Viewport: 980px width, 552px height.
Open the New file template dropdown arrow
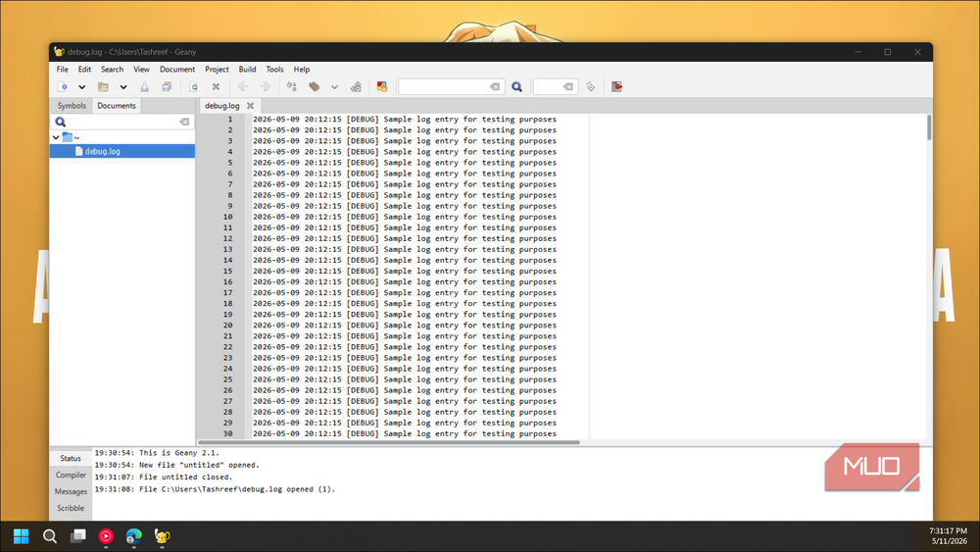click(82, 87)
